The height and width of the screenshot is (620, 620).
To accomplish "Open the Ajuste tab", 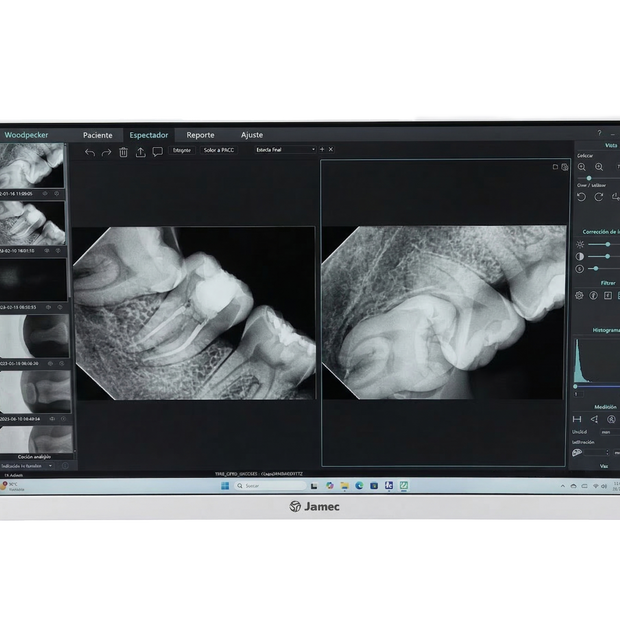I will pyautogui.click(x=252, y=135).
